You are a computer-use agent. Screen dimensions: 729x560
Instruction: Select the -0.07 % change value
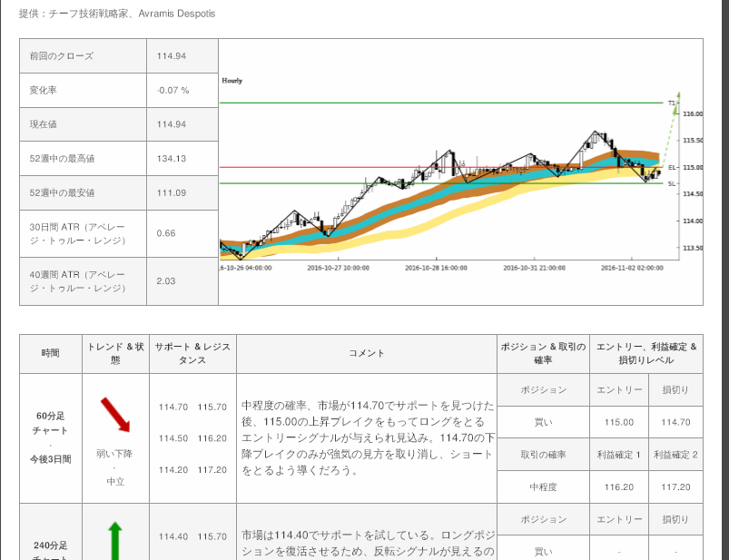coord(172,90)
